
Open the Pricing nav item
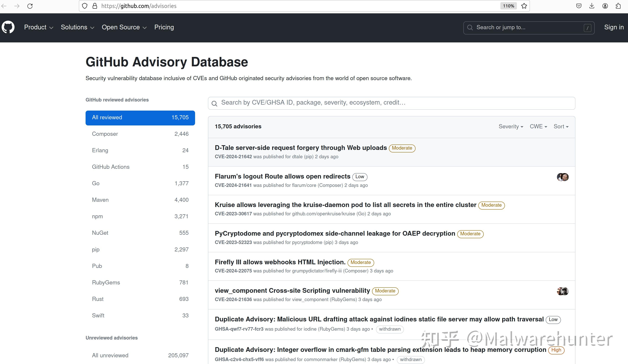pyautogui.click(x=164, y=27)
